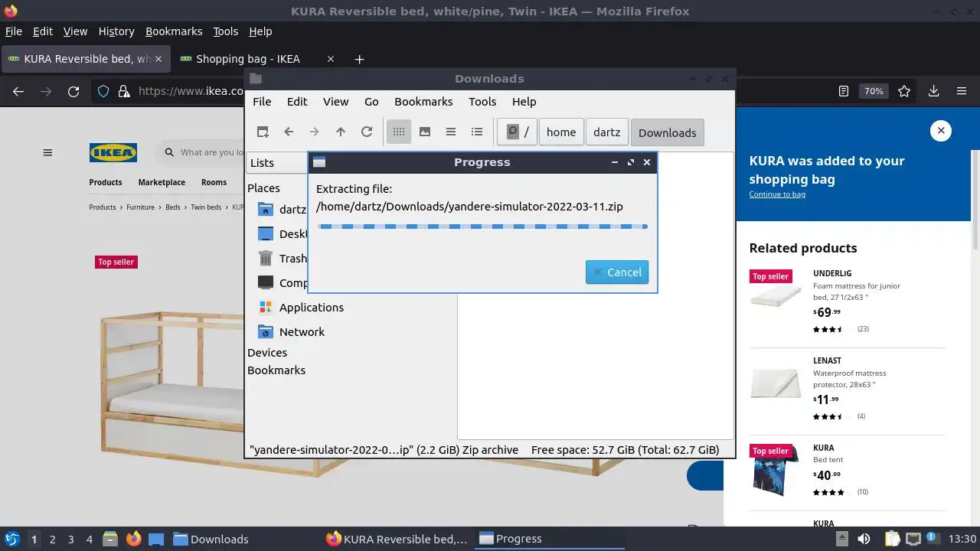Open UNDERLIG foam mattress product
The image size is (980, 551).
point(847,302)
